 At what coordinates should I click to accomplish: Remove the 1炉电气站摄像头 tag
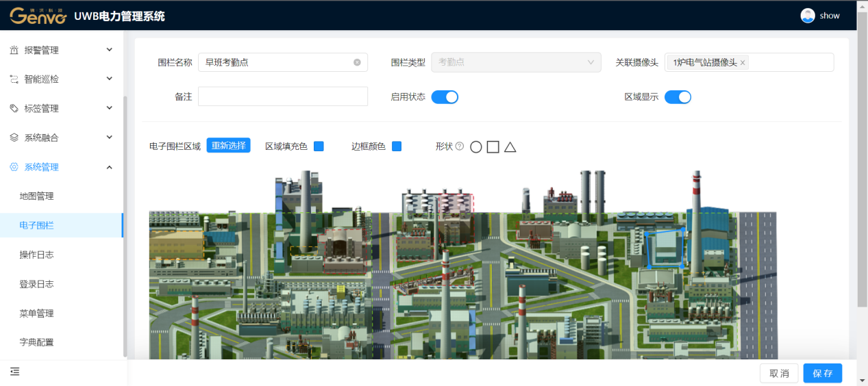743,62
